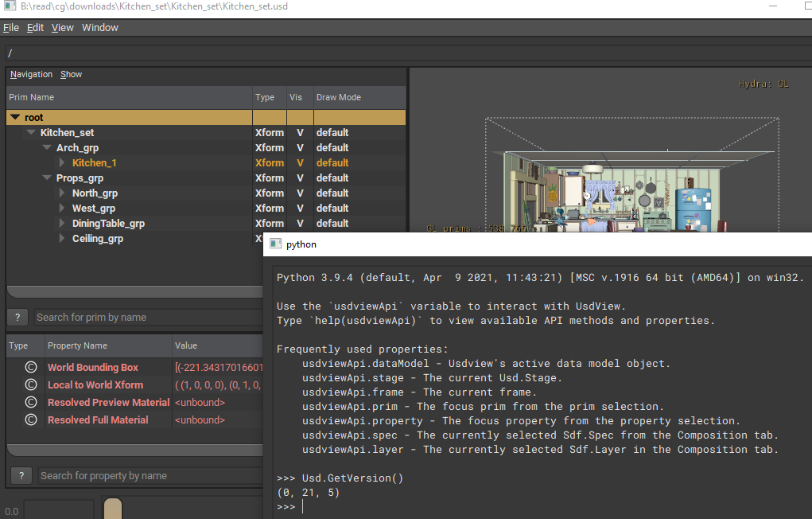Open the File menu

tap(11, 27)
